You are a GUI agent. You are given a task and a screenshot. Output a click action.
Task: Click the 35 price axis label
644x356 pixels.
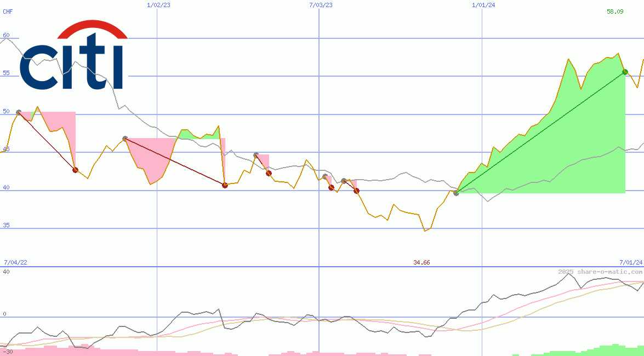pyautogui.click(x=6, y=226)
